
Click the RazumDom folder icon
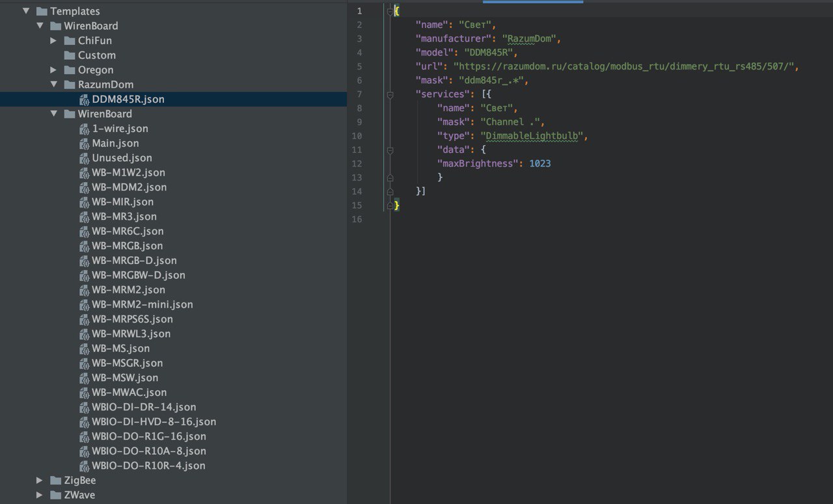pos(70,85)
